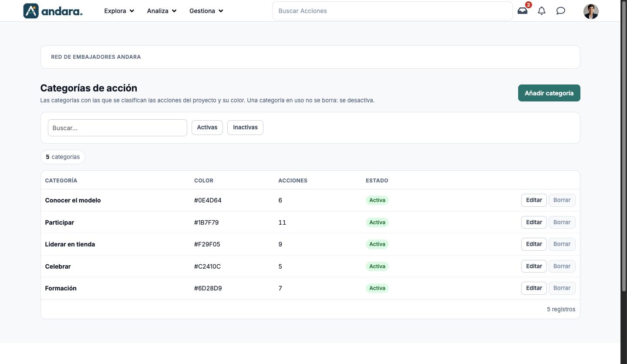Click the Activa badge in Participar row
This screenshot has width=627, height=364.
[x=377, y=222]
